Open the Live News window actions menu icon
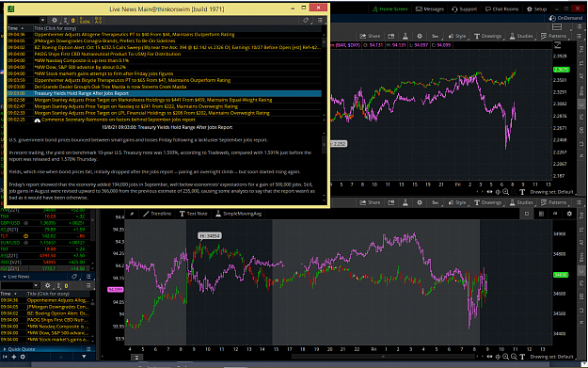Viewport: 588px width, 368px height. tap(320, 21)
